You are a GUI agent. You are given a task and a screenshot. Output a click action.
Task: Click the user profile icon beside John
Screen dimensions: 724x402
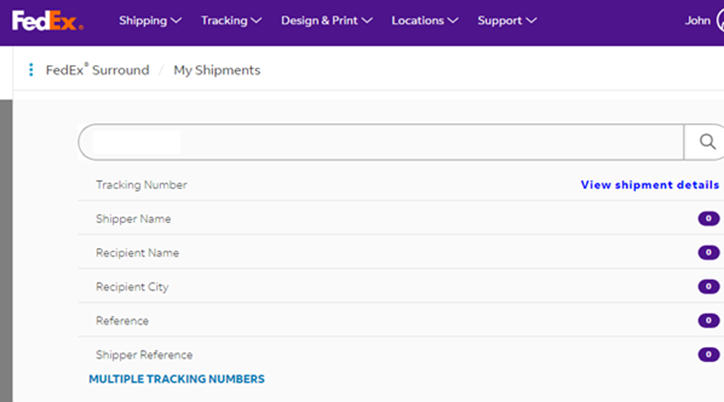(x=720, y=21)
